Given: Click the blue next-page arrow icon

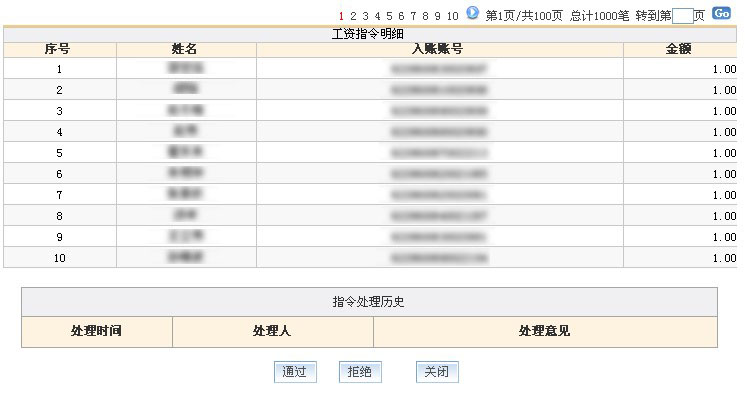Looking at the screenshot, I should click(472, 13).
